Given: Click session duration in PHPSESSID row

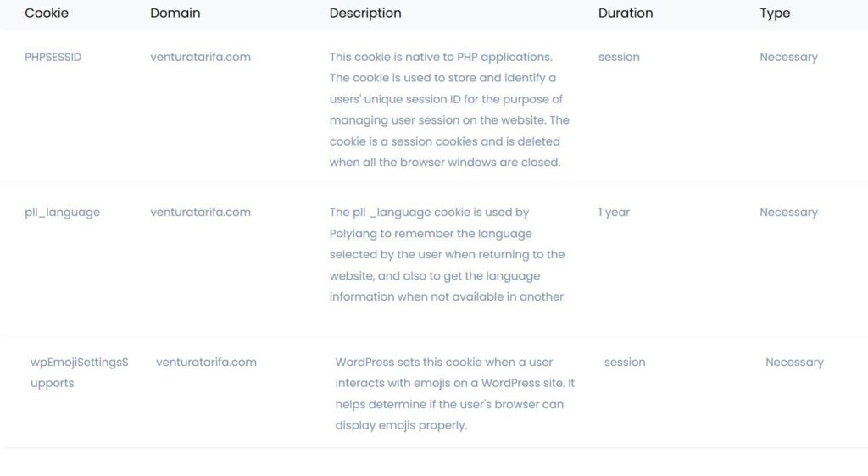Looking at the screenshot, I should [x=619, y=57].
